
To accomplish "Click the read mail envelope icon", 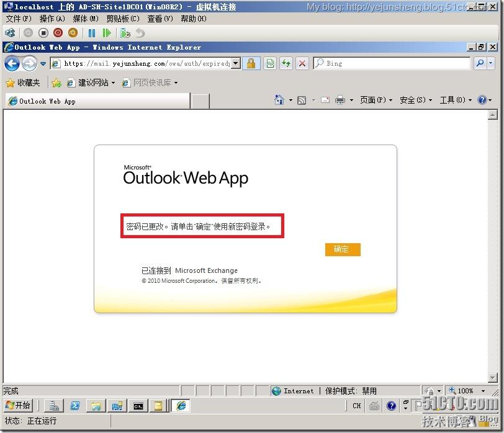I will pyautogui.click(x=325, y=100).
